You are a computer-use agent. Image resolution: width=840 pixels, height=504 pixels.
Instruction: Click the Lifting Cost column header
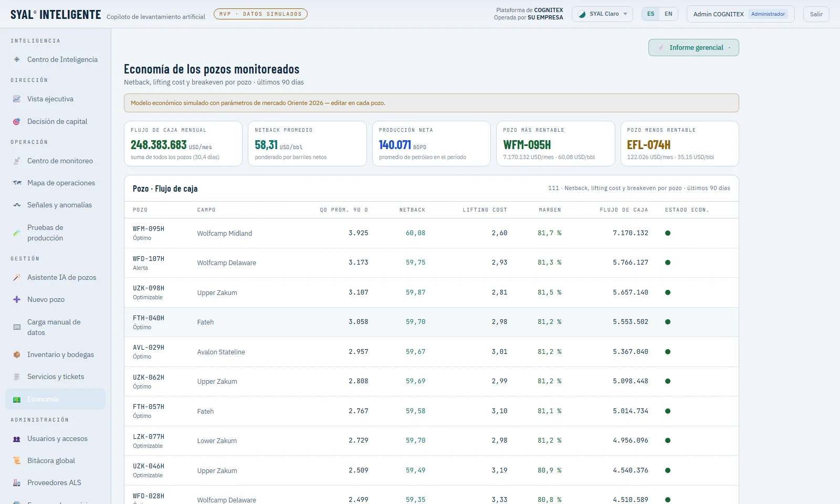click(485, 210)
